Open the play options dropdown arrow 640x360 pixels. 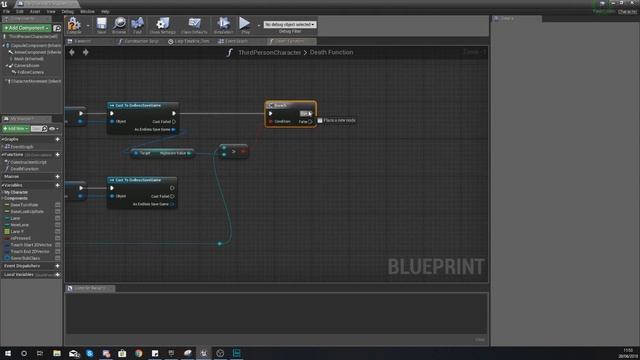[258, 25]
